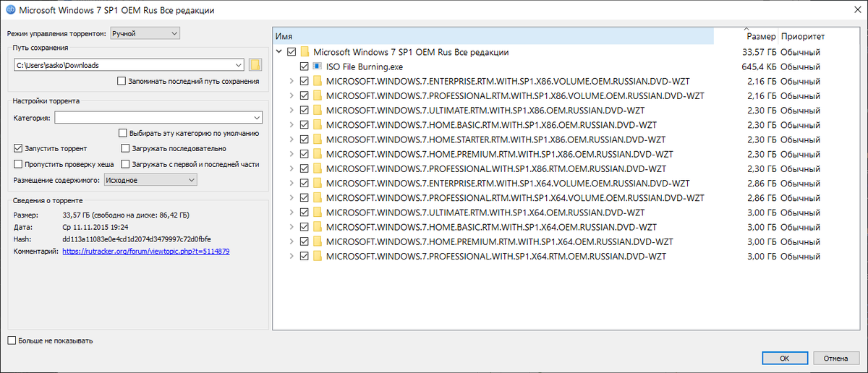Sort by the 'Имя' column header
The width and height of the screenshot is (868, 373).
(x=493, y=35)
